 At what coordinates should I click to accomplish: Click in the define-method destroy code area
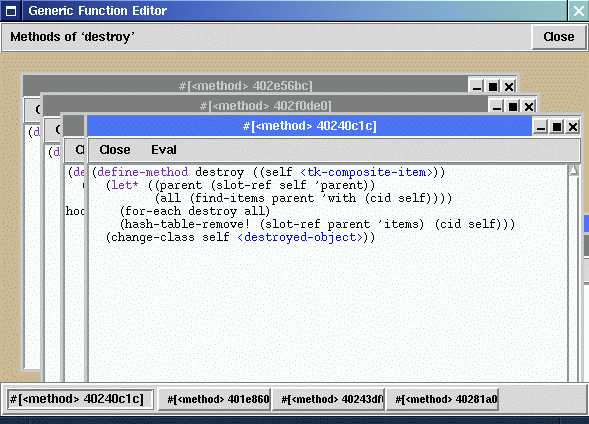(328, 273)
